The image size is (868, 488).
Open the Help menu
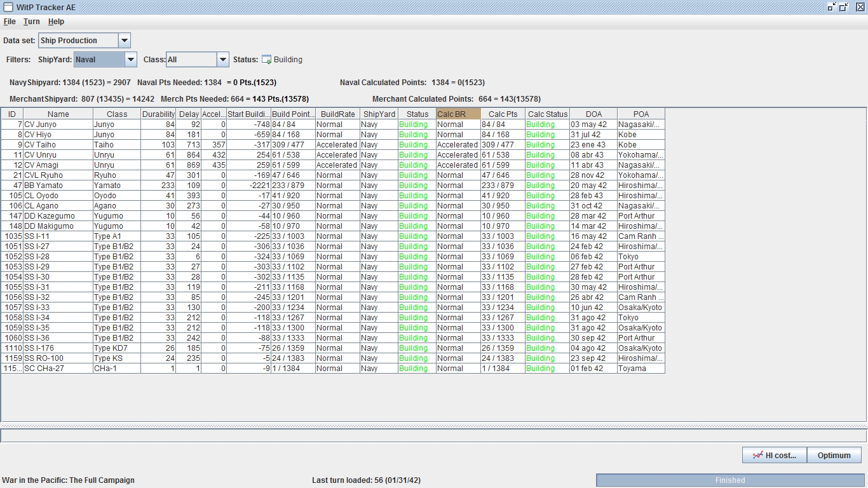pos(56,22)
